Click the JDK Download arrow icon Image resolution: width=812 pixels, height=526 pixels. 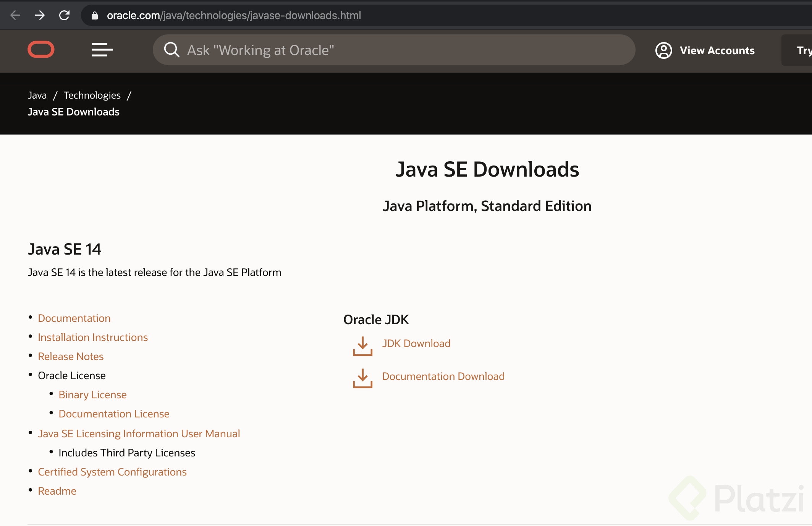click(x=362, y=346)
